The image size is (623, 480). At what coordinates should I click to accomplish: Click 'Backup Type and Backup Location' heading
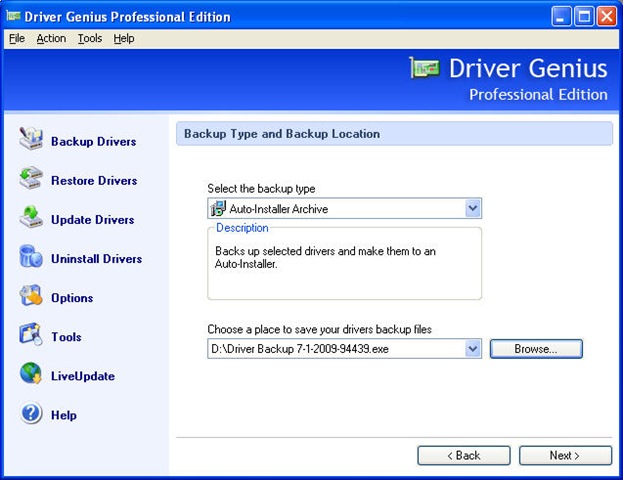tap(282, 134)
